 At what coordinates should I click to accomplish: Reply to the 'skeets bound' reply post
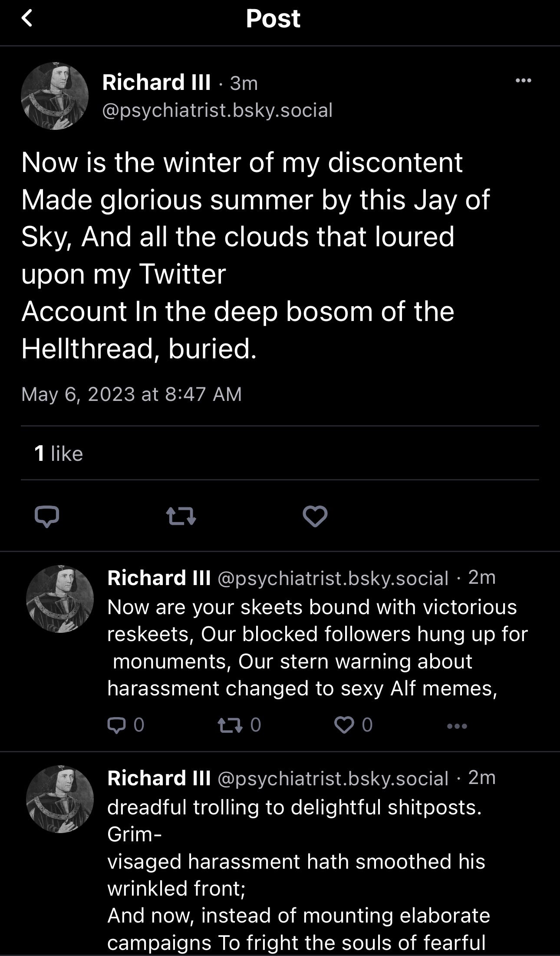[116, 725]
